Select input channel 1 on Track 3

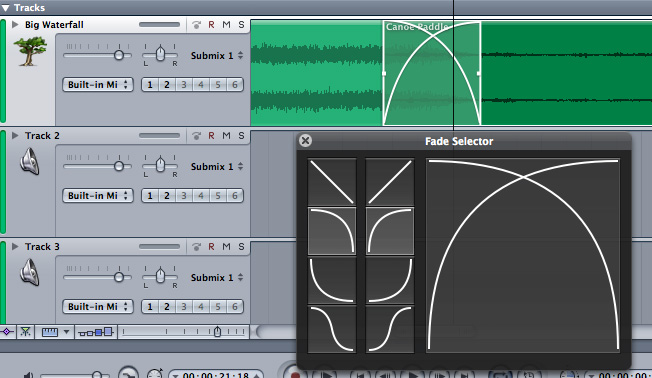coord(150,306)
